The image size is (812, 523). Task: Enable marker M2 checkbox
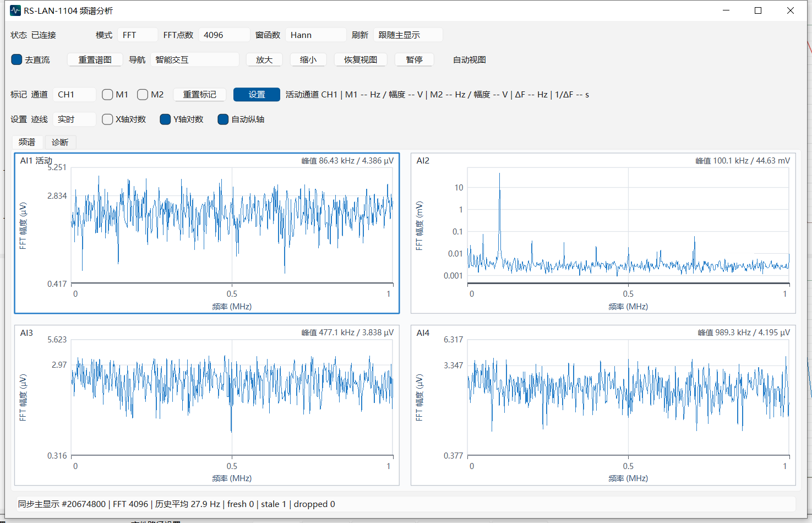tap(150, 95)
